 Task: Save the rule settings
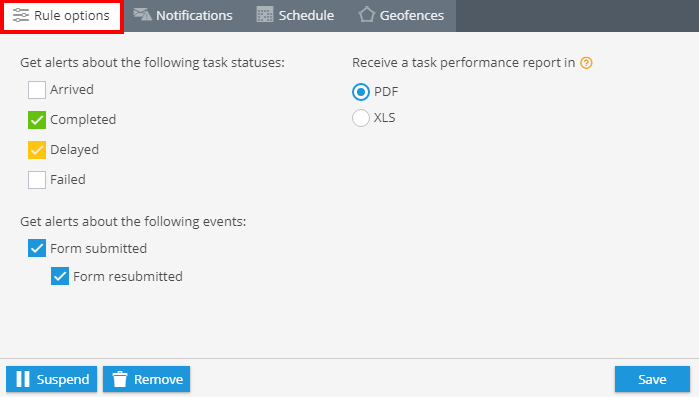click(652, 379)
